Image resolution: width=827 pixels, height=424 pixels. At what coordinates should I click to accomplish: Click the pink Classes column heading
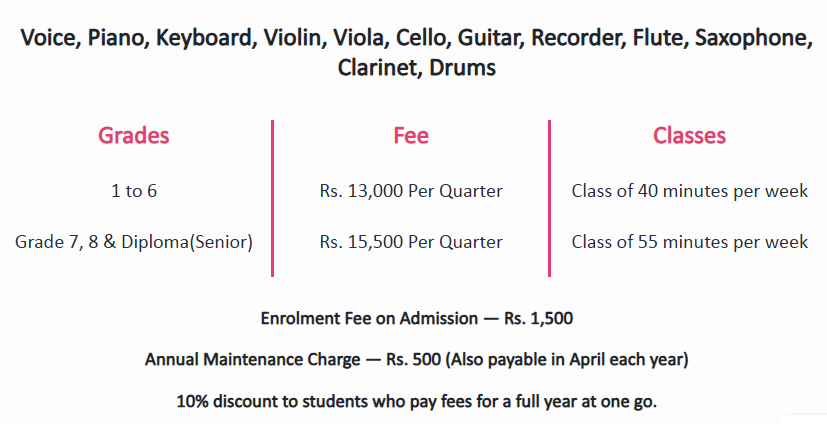pos(689,137)
